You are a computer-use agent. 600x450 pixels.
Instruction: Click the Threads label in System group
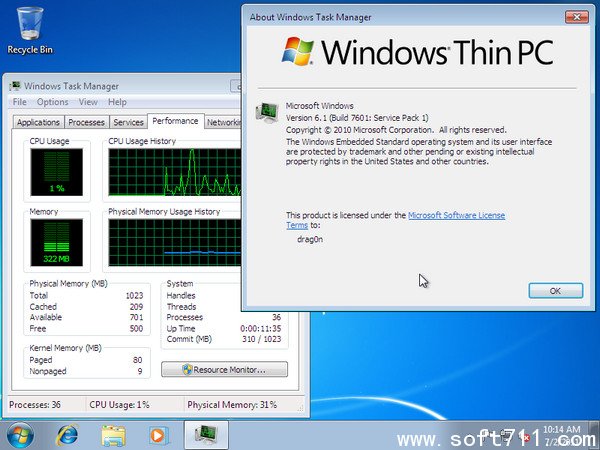pos(181,307)
